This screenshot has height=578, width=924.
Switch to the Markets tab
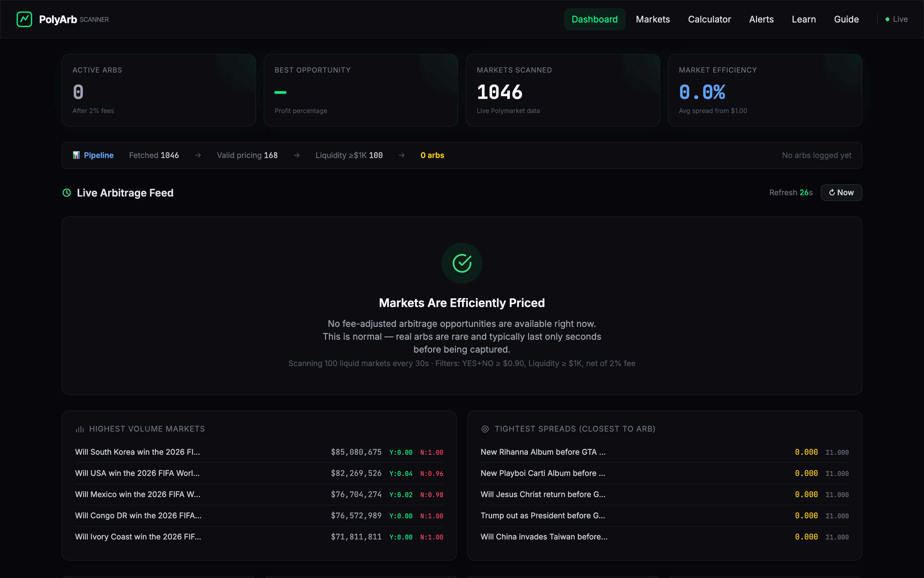click(x=653, y=19)
